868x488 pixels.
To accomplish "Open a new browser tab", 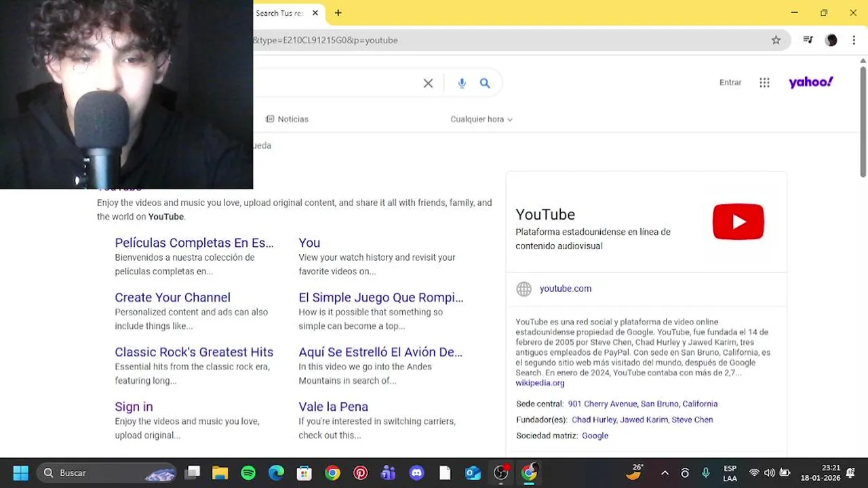I will pos(338,13).
